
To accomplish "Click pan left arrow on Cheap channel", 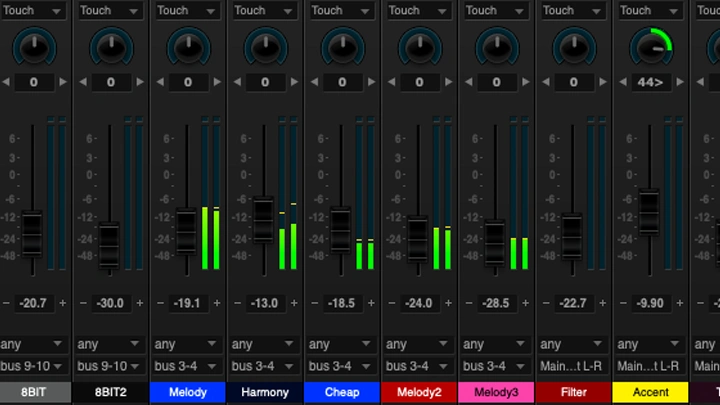I will (314, 82).
